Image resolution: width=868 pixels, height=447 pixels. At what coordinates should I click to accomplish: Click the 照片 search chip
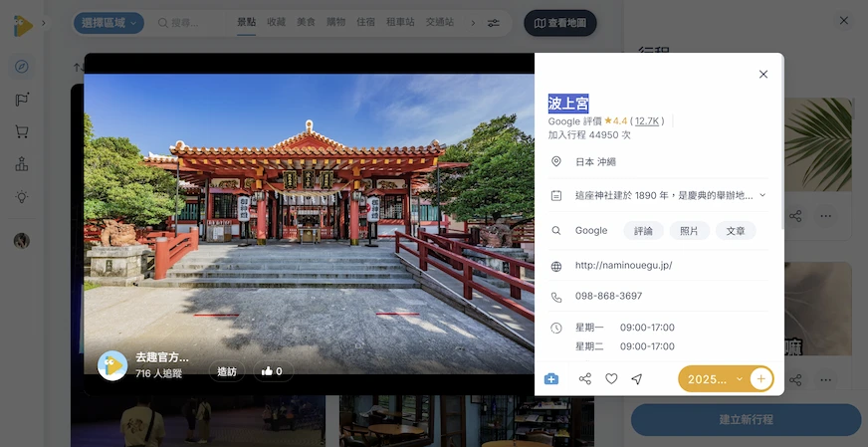(689, 231)
